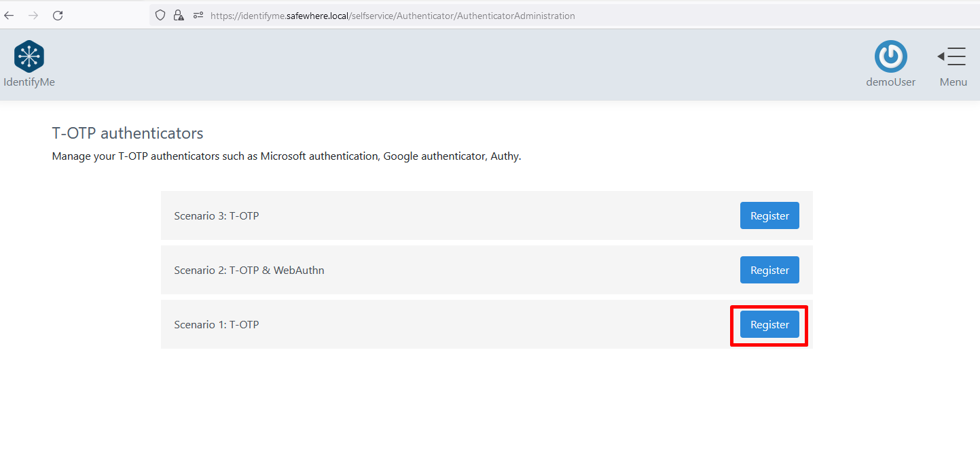Click the browser forward arrow

click(x=33, y=16)
